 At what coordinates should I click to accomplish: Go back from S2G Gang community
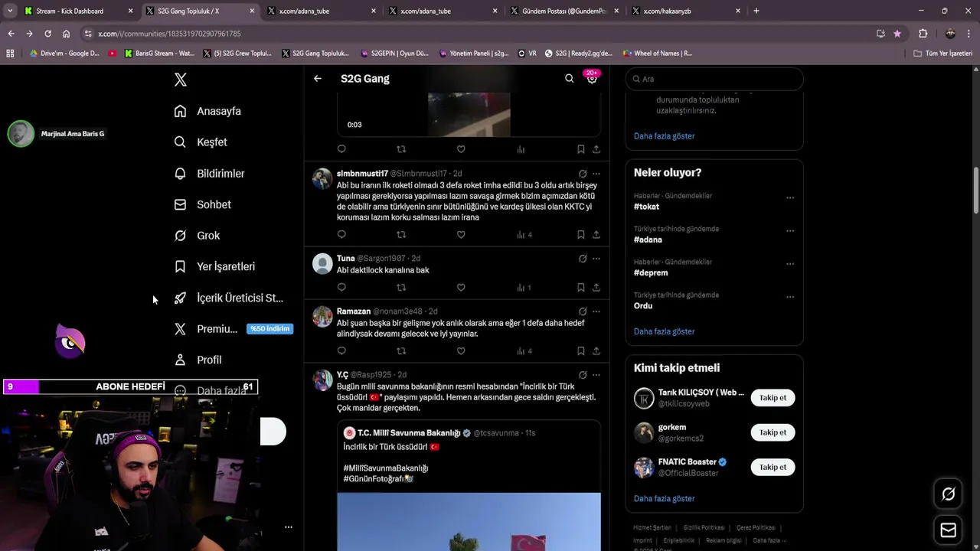point(318,79)
